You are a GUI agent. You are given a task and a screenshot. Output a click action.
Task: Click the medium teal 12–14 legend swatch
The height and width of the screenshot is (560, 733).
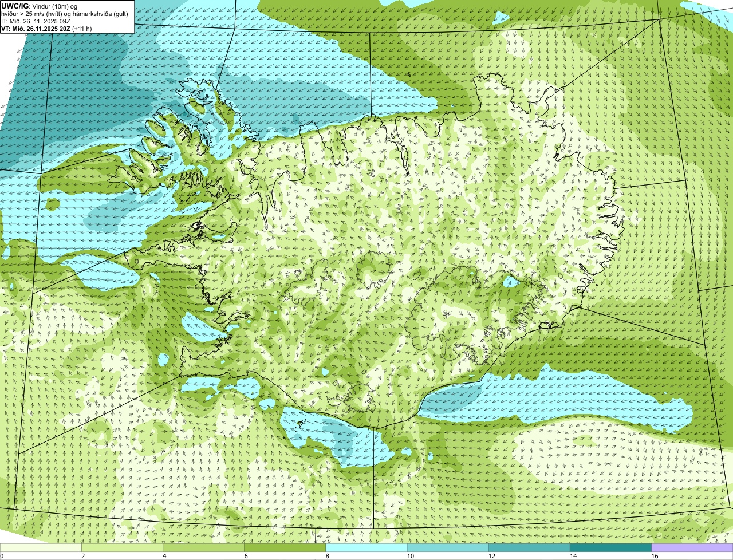[x=529, y=547]
